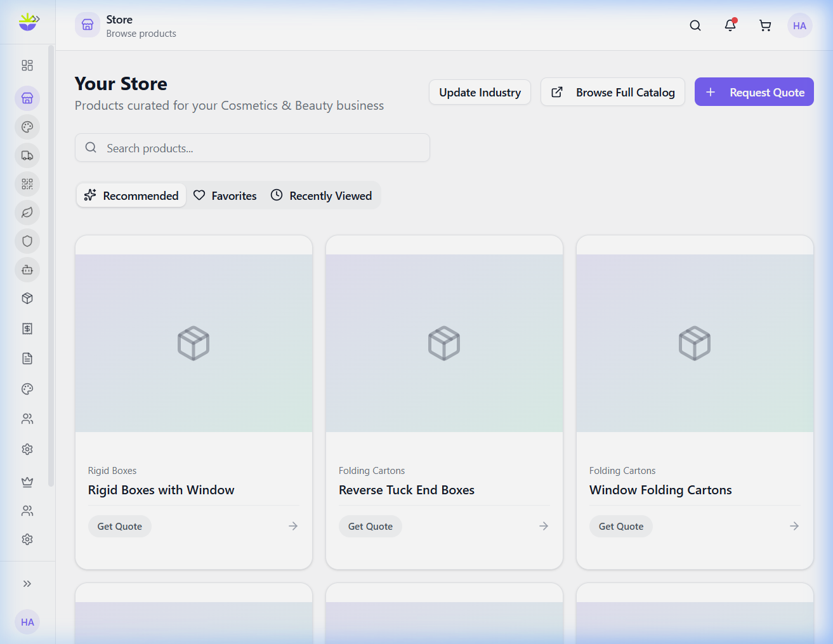
Task: Get Quote for Reverse Tuck End Boxes
Action: [x=371, y=526]
